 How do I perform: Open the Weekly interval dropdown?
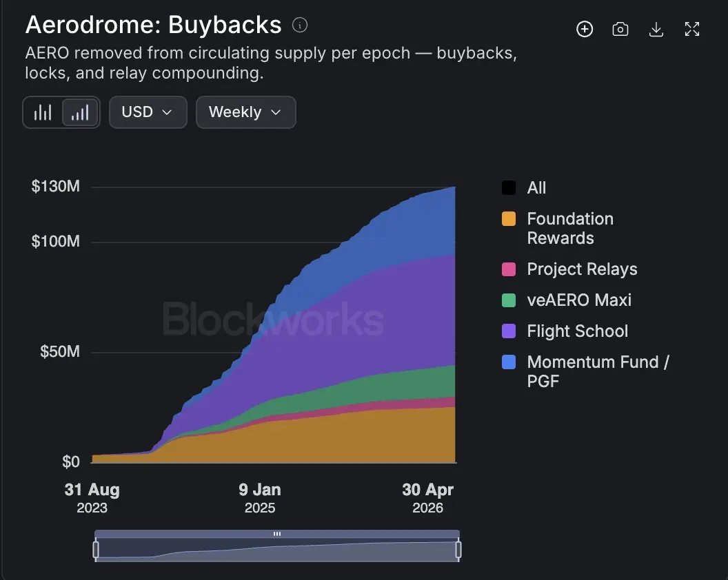(245, 112)
